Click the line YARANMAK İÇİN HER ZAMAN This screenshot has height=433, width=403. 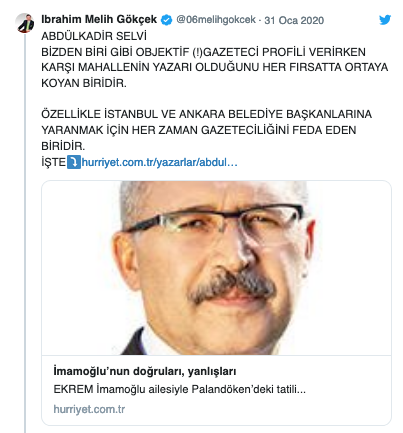point(199,130)
